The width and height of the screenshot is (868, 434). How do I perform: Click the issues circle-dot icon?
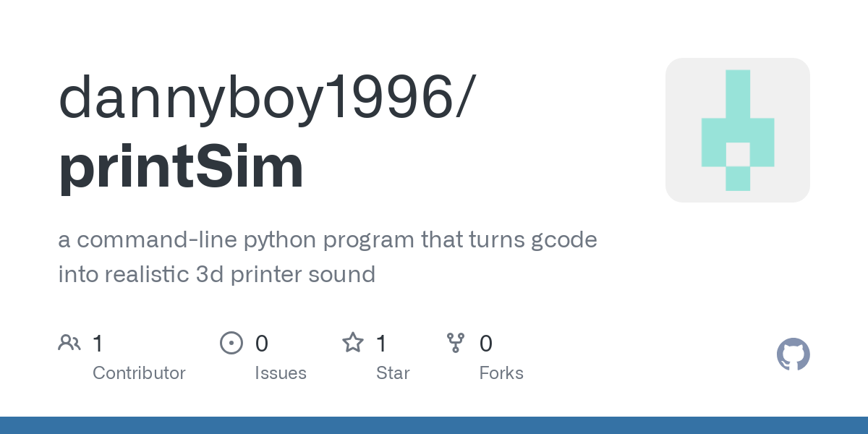click(231, 342)
